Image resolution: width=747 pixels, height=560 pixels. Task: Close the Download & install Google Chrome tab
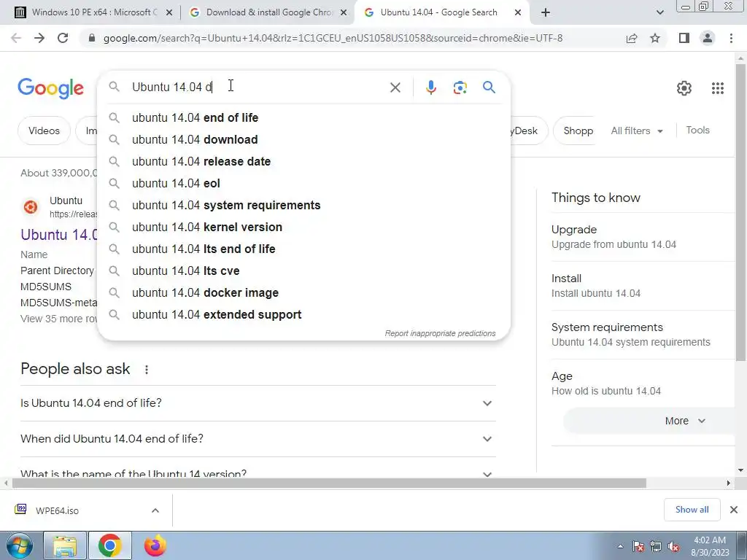[x=344, y=13]
